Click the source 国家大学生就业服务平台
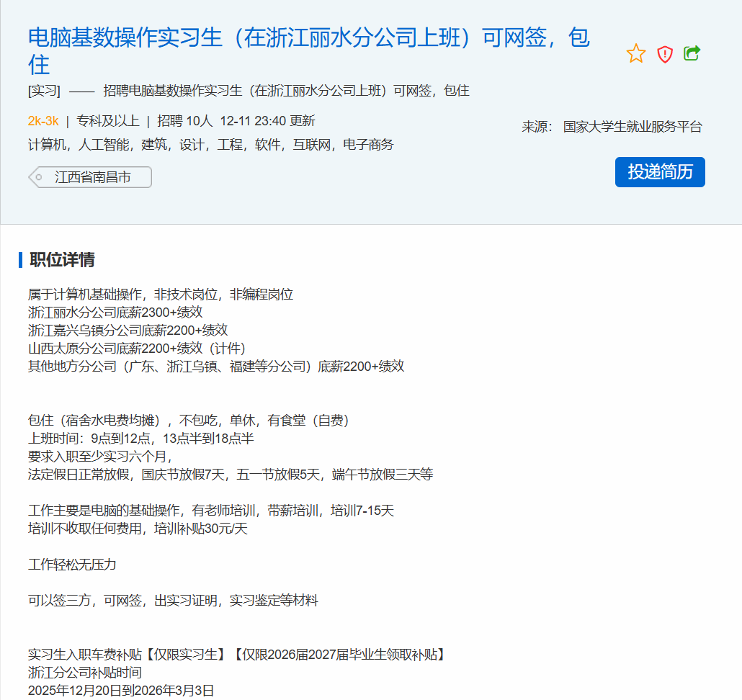The image size is (742, 700). click(x=632, y=127)
